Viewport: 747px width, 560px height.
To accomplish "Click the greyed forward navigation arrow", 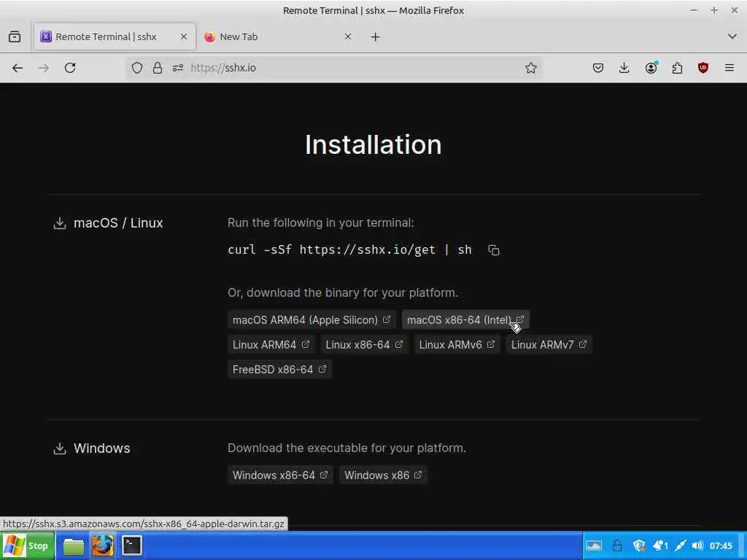I will click(x=43, y=68).
